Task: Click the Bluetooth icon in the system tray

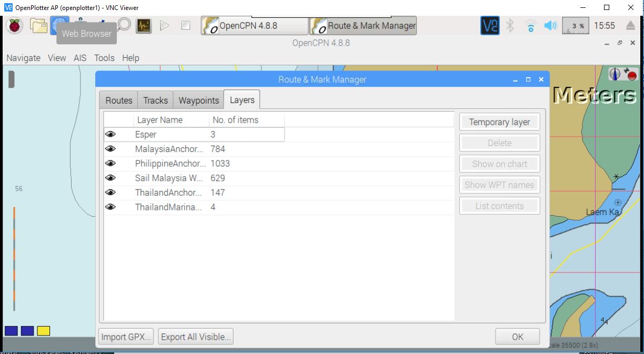Action: [509, 25]
